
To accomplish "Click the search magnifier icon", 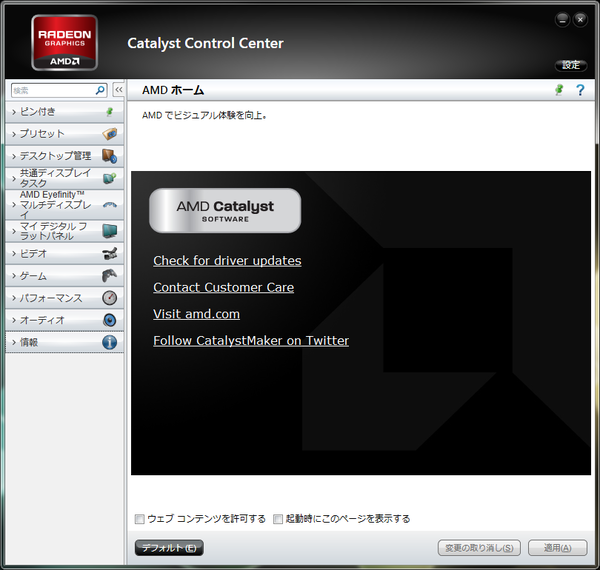I will (100, 90).
